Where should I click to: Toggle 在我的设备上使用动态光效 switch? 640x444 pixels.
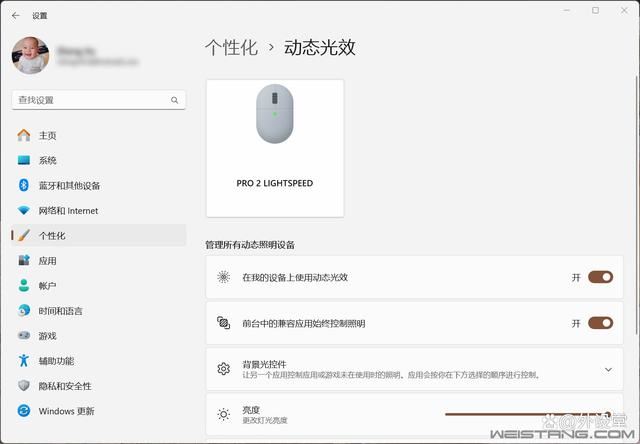click(x=600, y=277)
